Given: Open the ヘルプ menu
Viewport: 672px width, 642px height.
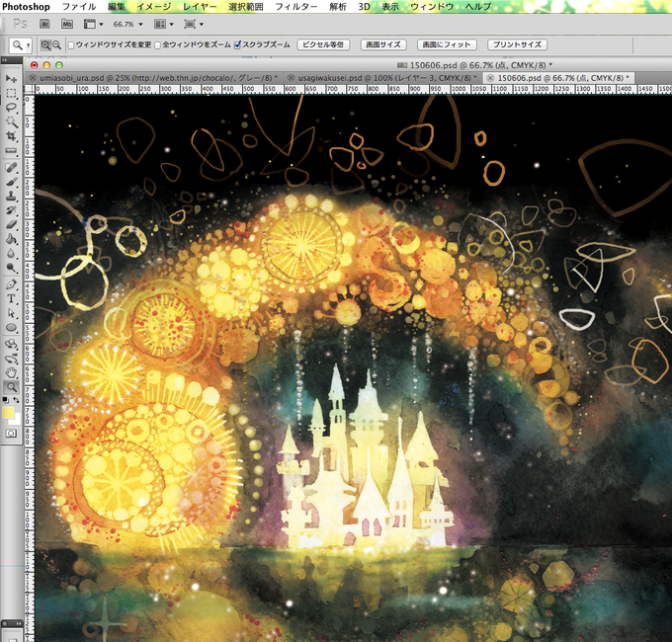Looking at the screenshot, I should point(478,7).
